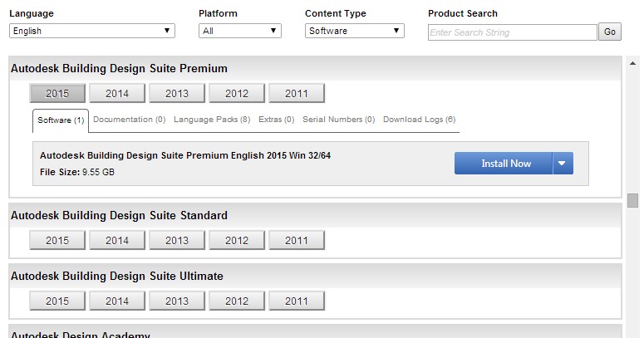Image resolution: width=644 pixels, height=338 pixels.
Task: Select 2013 under Building Design Suite Ultimate
Action: (177, 301)
